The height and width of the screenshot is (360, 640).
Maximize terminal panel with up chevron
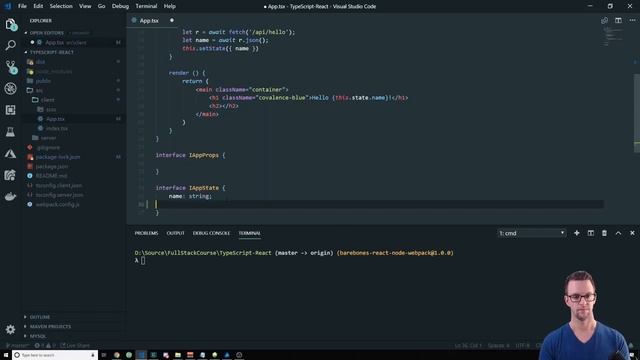point(618,233)
